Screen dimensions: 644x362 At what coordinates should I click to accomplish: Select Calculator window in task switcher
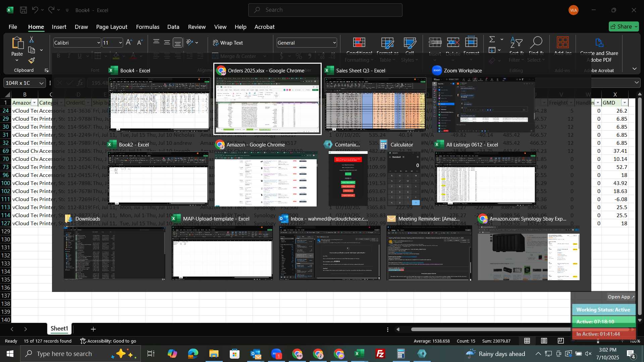404,178
